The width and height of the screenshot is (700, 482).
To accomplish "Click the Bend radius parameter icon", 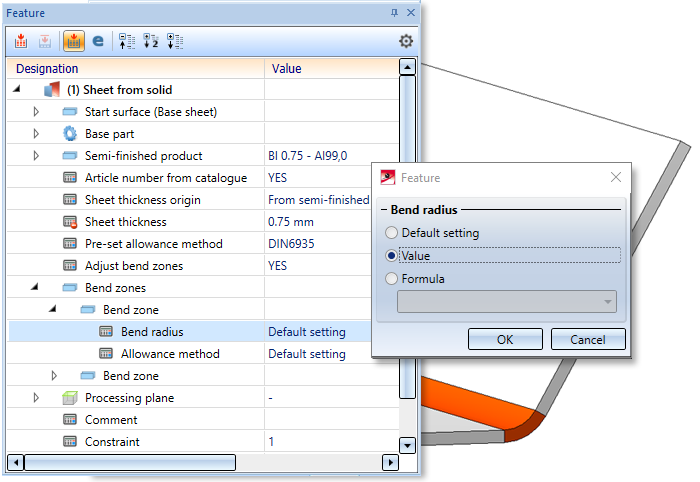I will [106, 332].
